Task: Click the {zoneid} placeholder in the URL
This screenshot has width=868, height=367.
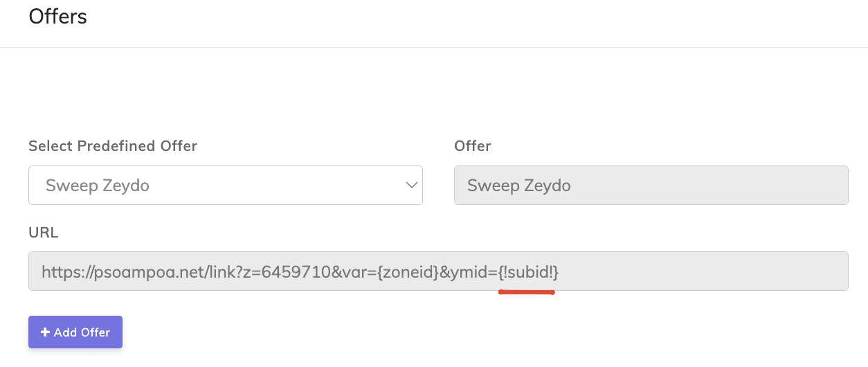Action: [407, 272]
